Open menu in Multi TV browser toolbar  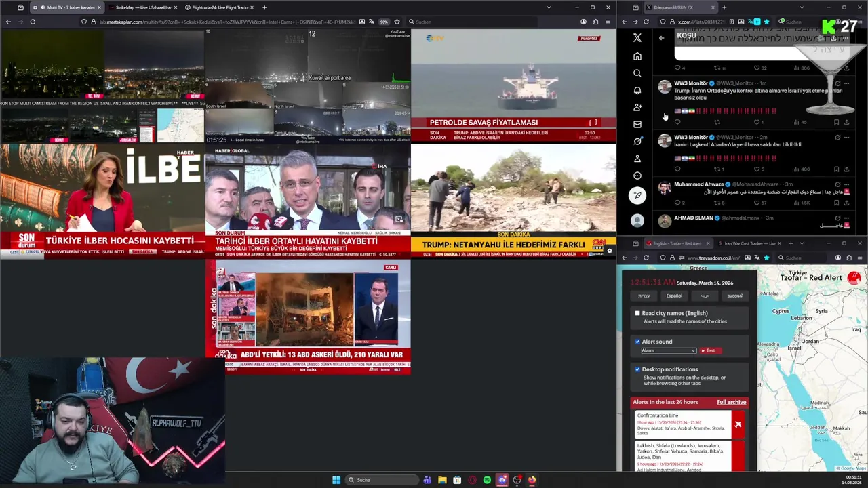(x=608, y=22)
